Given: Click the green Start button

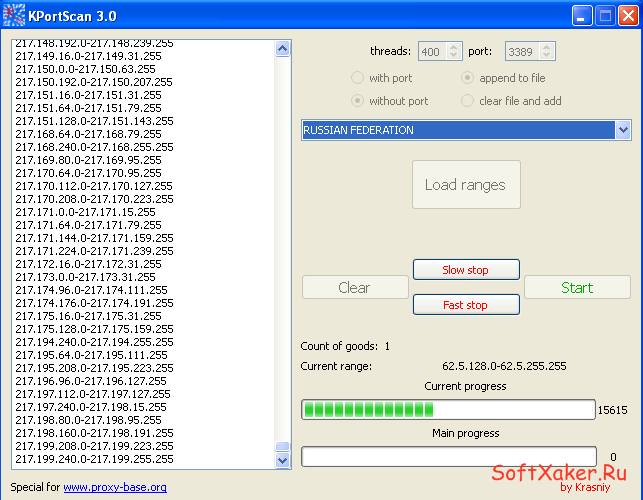Looking at the screenshot, I should [x=577, y=287].
